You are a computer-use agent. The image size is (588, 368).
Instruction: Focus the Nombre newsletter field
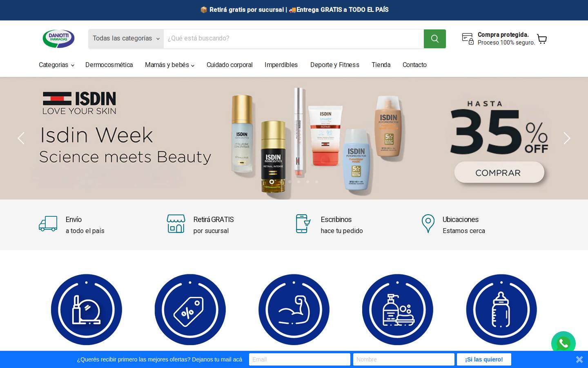(x=404, y=359)
